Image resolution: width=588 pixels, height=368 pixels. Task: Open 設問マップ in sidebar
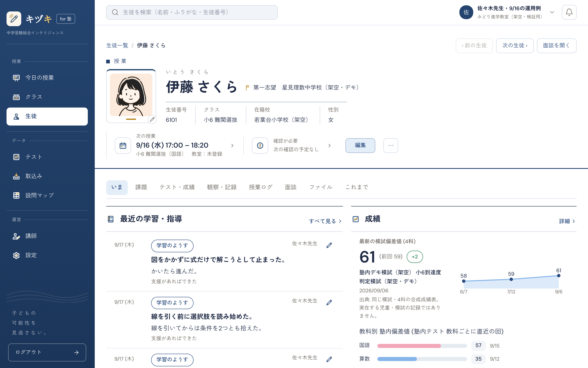coord(47,195)
